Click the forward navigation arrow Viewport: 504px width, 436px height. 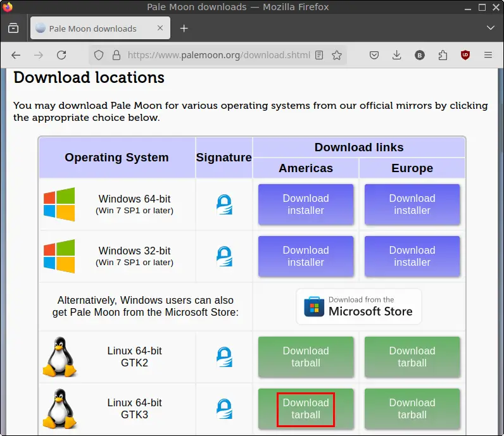(39, 55)
